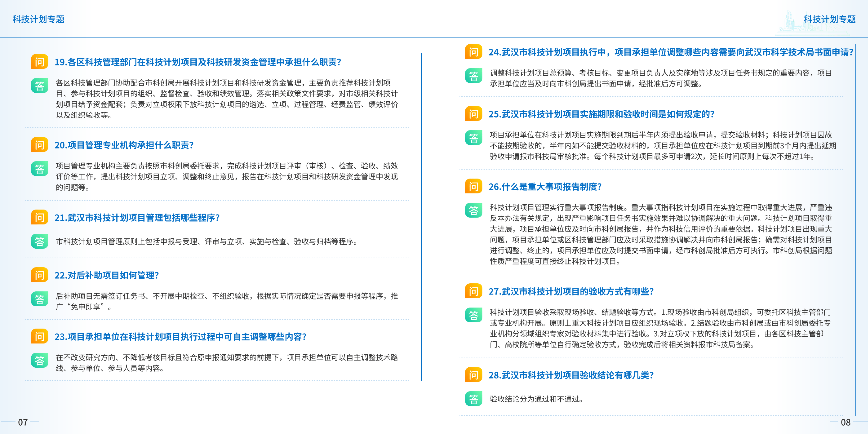The height and width of the screenshot is (434, 868).
Task: Click the right page header 科技计划专题
Action: [830, 19]
